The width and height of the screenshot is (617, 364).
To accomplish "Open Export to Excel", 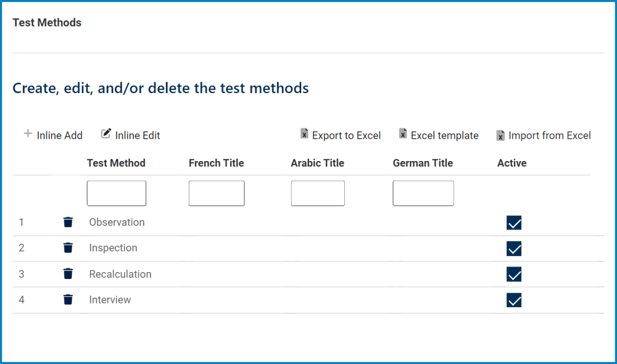I will coord(346,135).
